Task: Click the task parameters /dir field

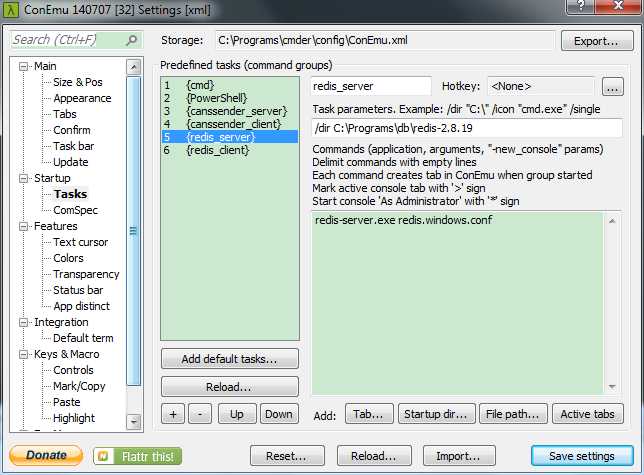Action: coord(466,129)
